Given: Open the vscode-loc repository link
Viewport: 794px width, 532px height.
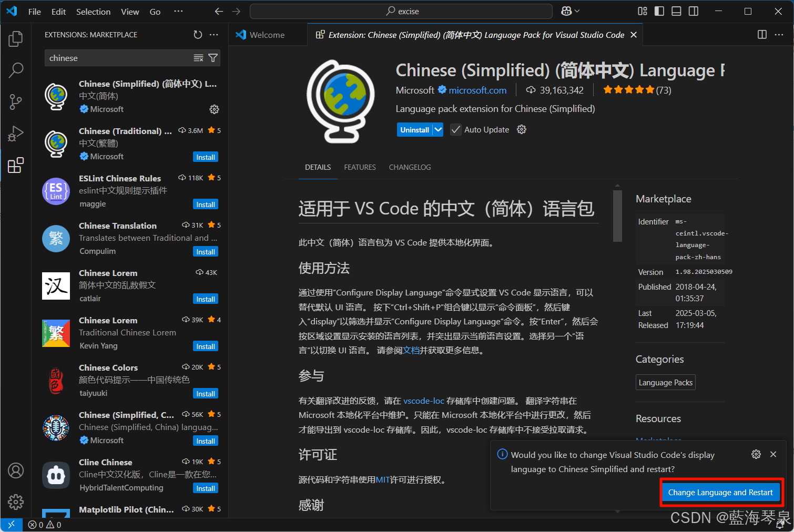Looking at the screenshot, I should click(x=424, y=401).
